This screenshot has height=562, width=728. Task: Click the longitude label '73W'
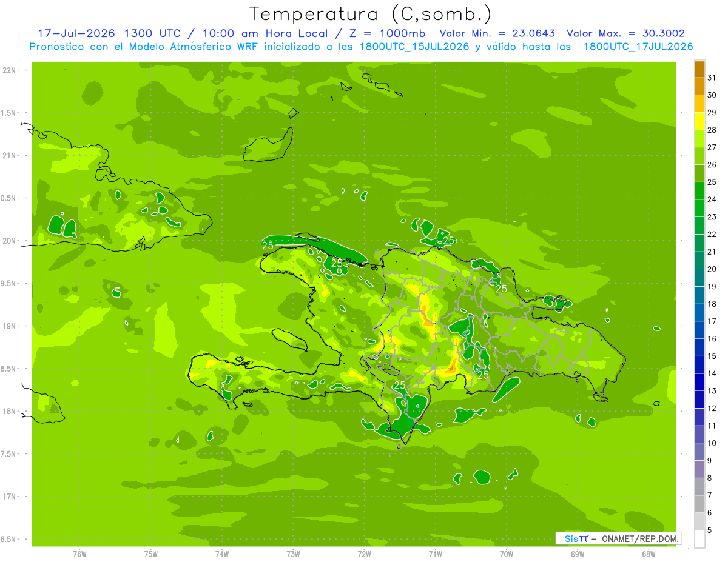(x=293, y=554)
